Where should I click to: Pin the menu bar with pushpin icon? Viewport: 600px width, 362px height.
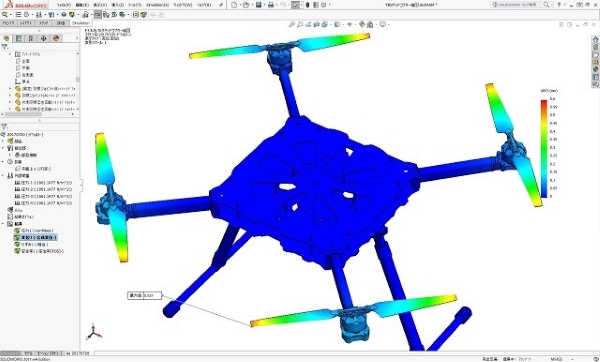pos(221,5)
